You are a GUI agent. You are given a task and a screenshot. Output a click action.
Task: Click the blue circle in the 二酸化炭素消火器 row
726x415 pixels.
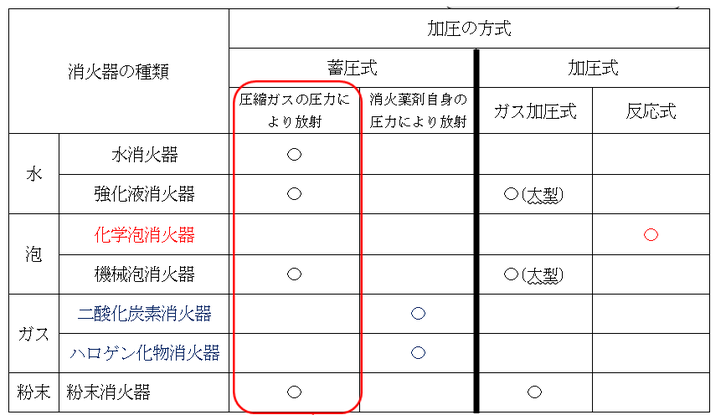click(418, 314)
